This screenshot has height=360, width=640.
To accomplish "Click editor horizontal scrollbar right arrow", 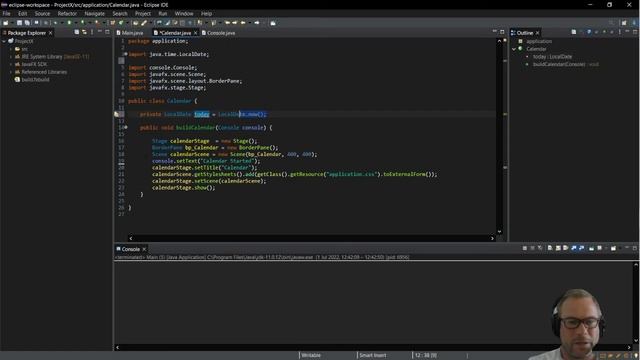I will (x=492, y=238).
